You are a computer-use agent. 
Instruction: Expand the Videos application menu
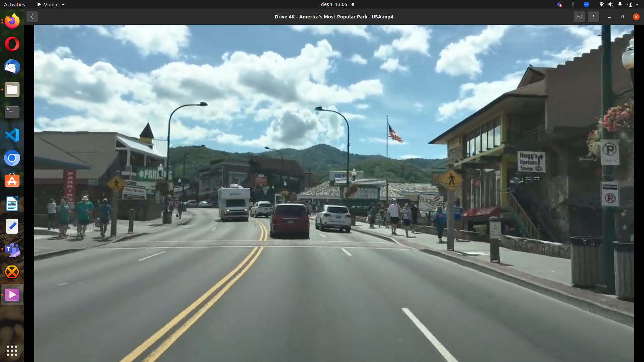tap(50, 4)
